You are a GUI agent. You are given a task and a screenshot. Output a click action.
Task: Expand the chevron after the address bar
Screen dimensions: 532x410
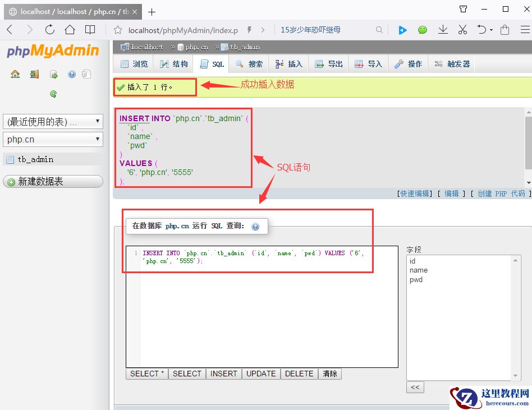tap(263, 30)
